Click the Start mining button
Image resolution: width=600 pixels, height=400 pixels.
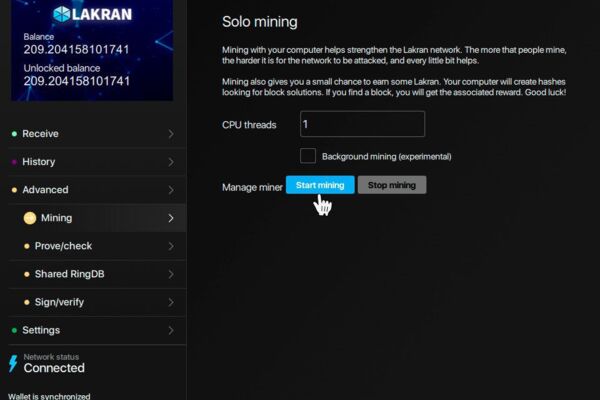(320, 185)
